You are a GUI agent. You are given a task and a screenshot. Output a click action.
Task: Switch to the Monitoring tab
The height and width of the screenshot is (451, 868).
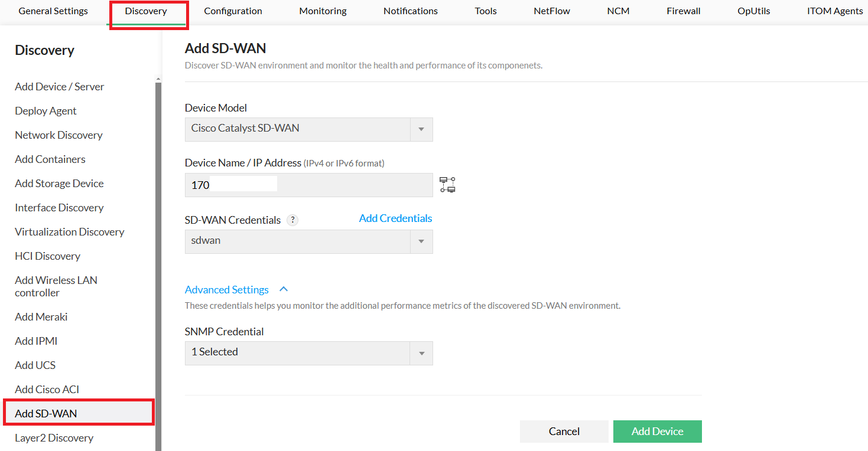(323, 11)
